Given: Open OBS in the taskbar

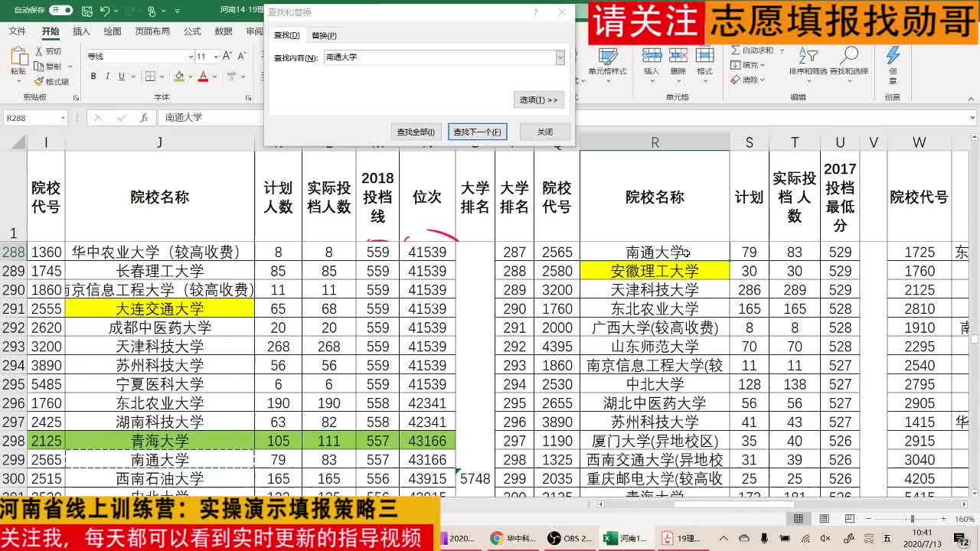Looking at the screenshot, I should click(x=570, y=539).
